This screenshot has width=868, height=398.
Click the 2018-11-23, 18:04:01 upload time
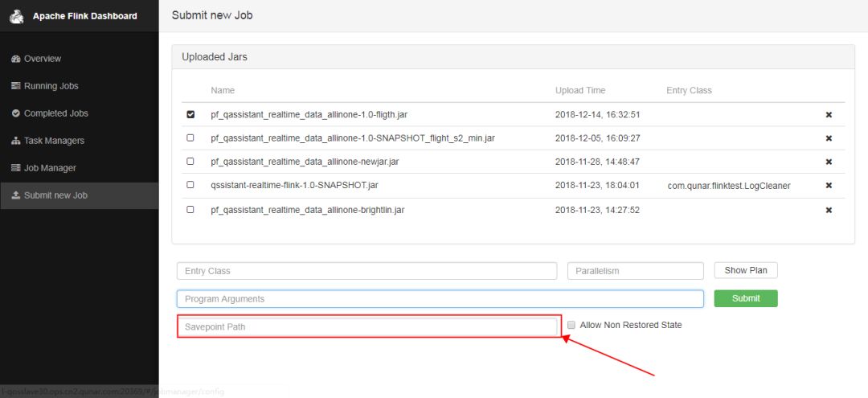click(x=597, y=185)
